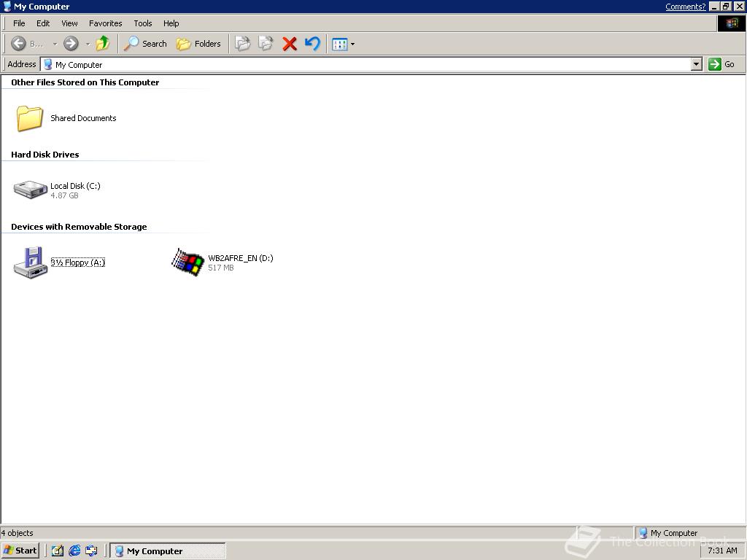Open the File menu
The width and height of the screenshot is (747, 560).
(19, 23)
